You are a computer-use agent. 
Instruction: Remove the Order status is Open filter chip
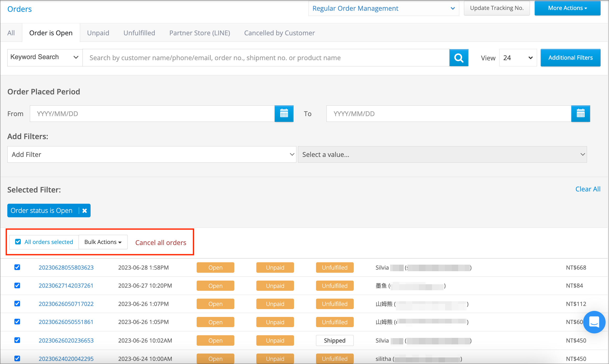[x=84, y=211]
